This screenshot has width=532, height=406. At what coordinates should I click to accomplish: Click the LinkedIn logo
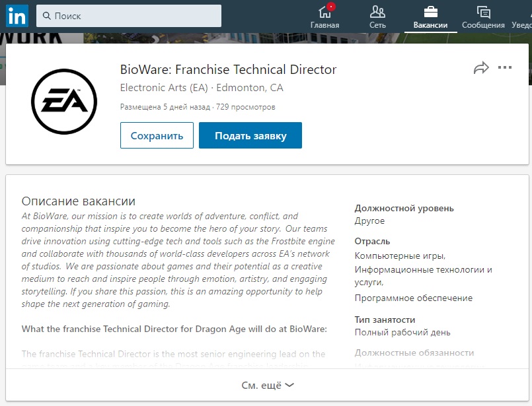coord(17,15)
